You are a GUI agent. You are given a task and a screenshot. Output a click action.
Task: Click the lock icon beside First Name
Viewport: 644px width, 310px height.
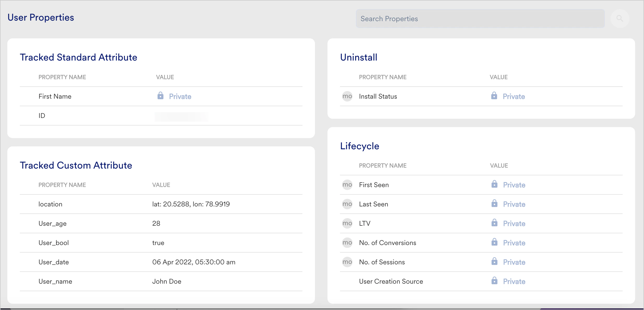coord(160,96)
